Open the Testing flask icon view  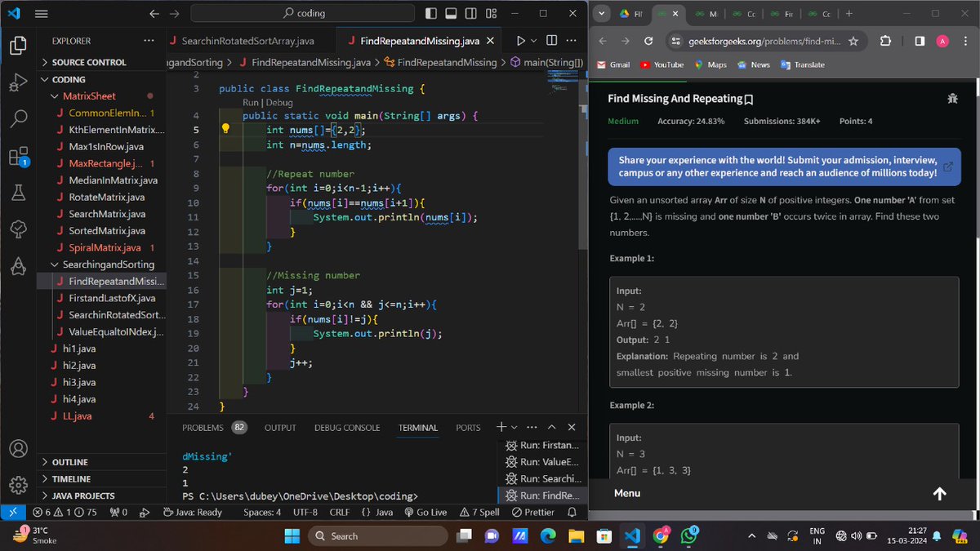[x=18, y=193]
